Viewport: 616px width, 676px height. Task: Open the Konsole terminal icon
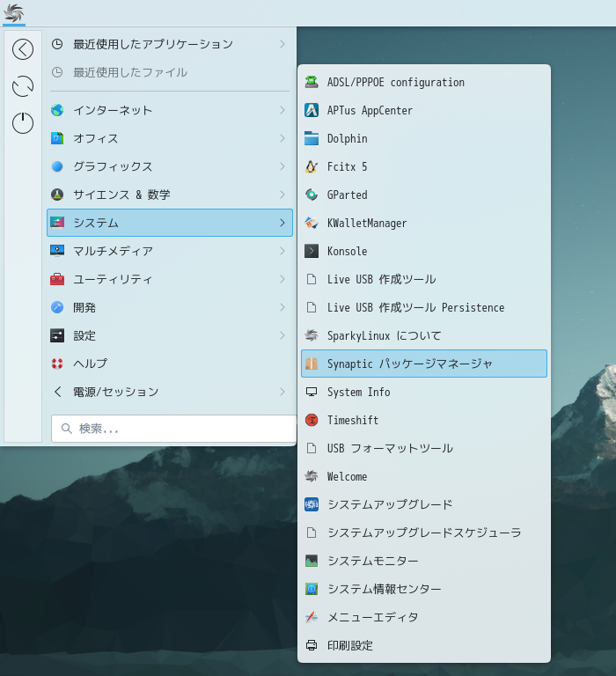point(312,251)
